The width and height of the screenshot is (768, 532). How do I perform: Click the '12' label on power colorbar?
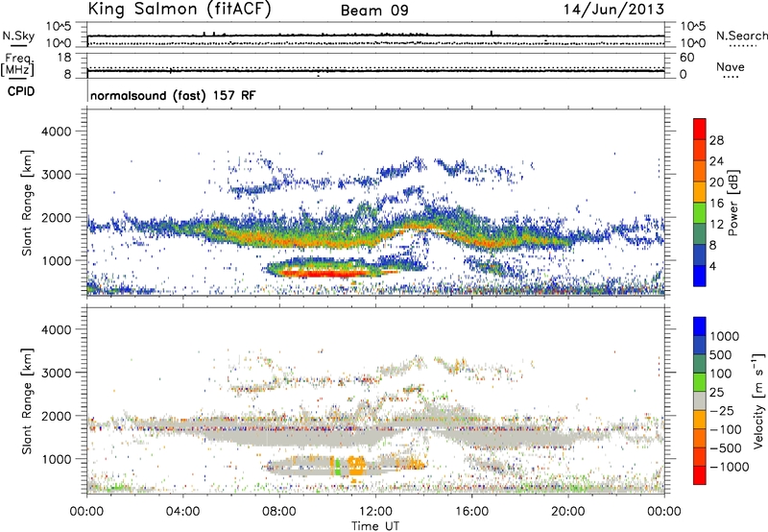(716, 225)
